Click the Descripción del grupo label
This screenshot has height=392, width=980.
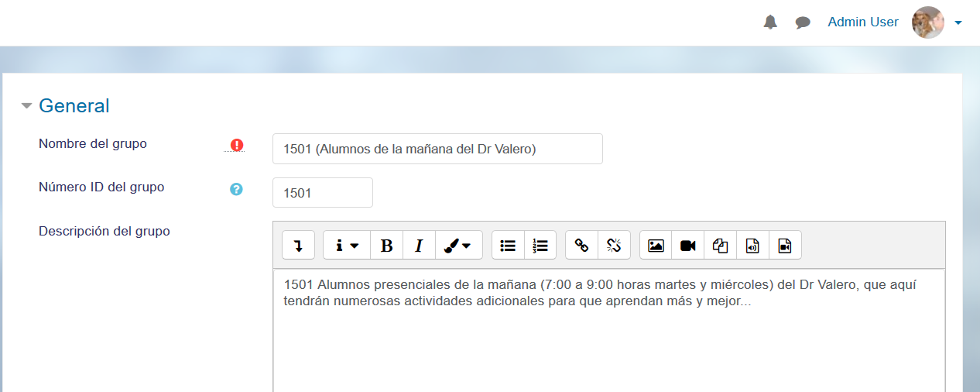tap(105, 231)
